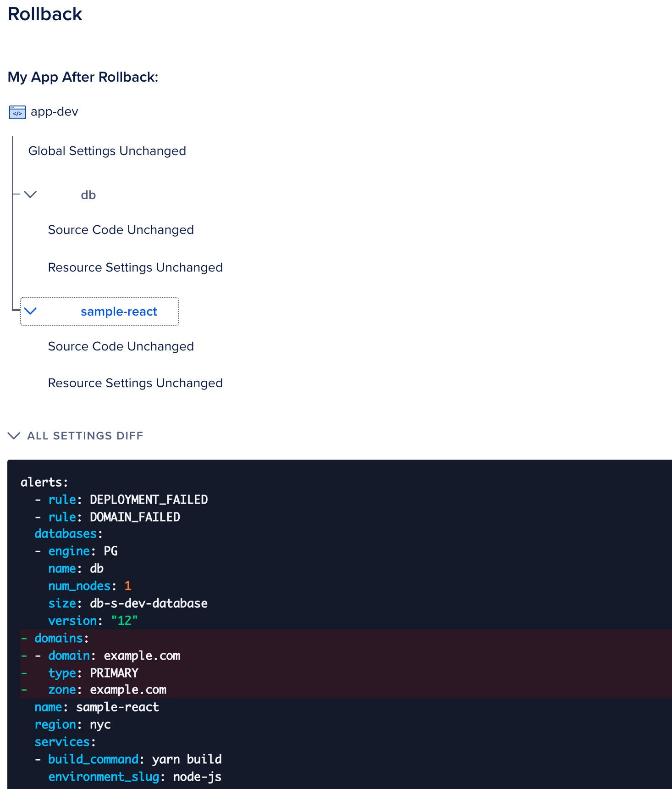The image size is (672, 789).
Task: Select the db component label
Action: point(88,195)
